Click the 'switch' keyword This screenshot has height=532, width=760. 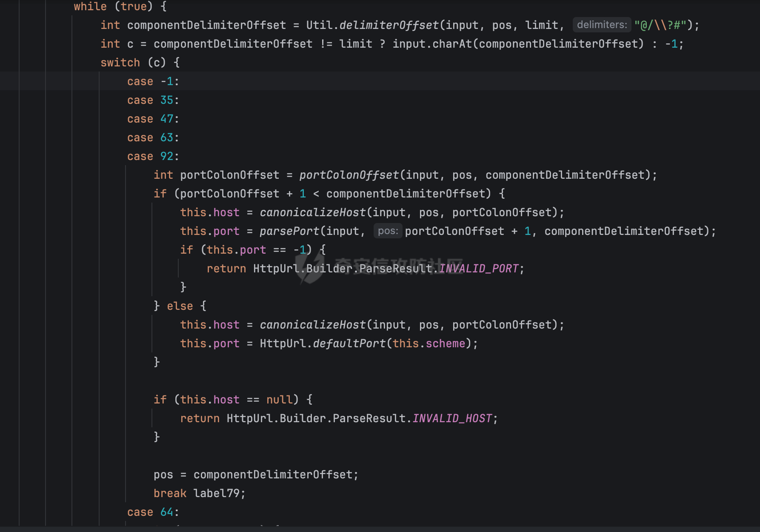120,63
